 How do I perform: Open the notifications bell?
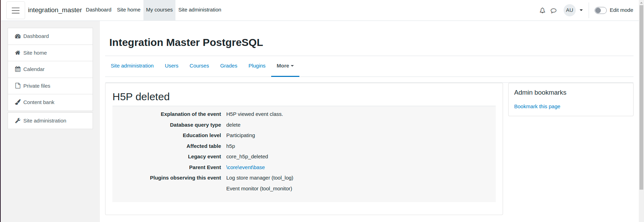[x=542, y=10]
